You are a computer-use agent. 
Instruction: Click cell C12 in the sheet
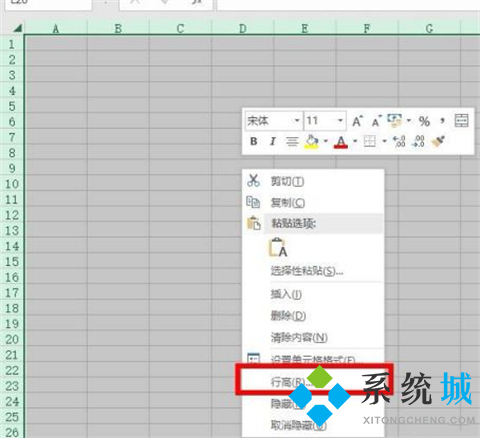tap(180, 215)
